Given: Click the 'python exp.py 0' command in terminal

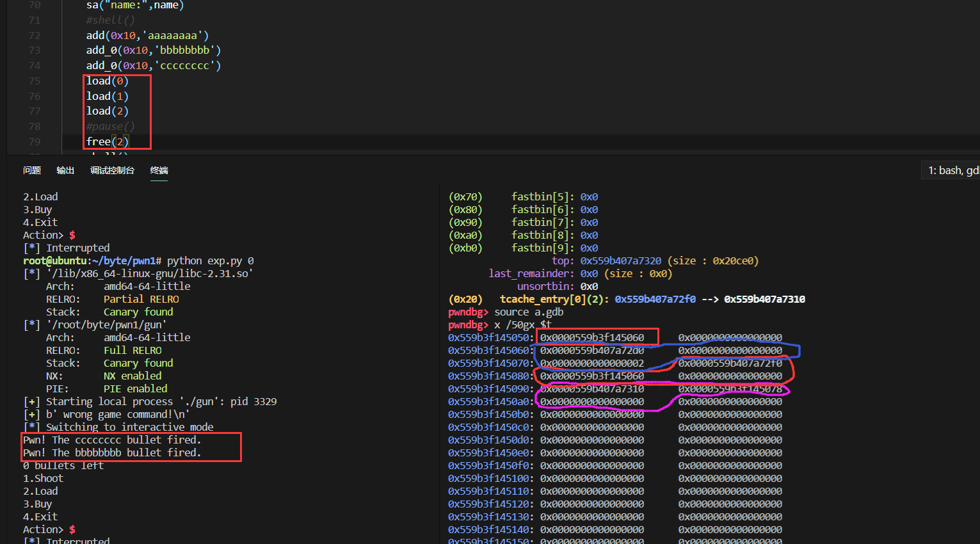Looking at the screenshot, I should tap(211, 260).
